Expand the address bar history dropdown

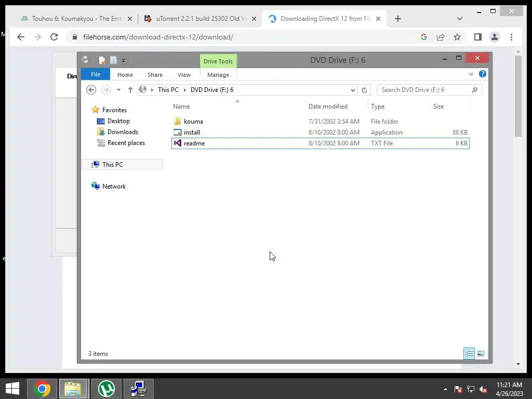pos(353,90)
